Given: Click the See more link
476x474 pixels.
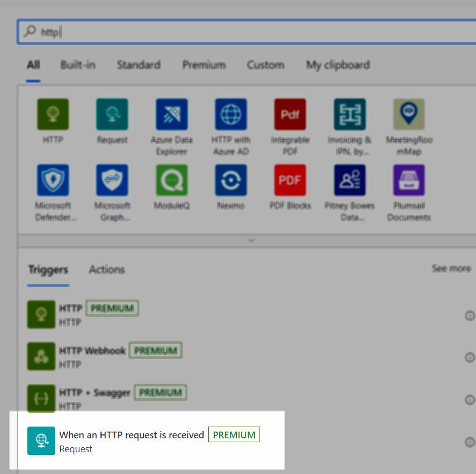Looking at the screenshot, I should (451, 269).
